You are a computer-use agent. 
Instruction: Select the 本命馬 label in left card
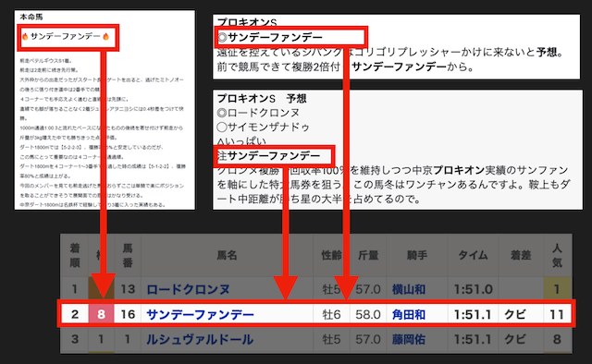click(31, 17)
